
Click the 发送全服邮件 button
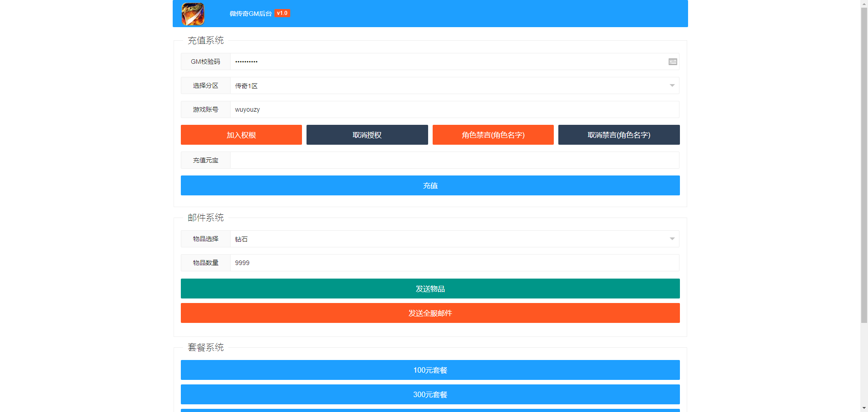pos(430,313)
